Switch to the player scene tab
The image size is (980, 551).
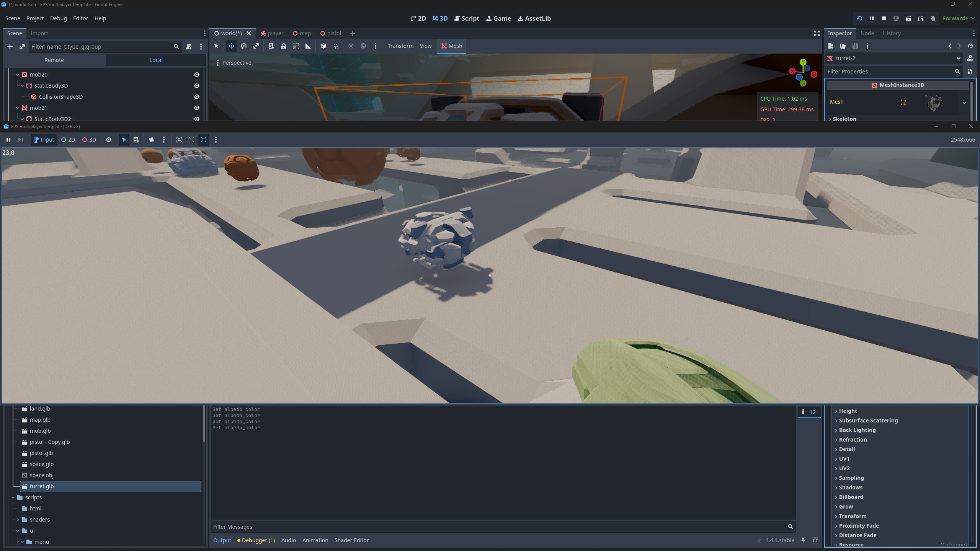[272, 33]
